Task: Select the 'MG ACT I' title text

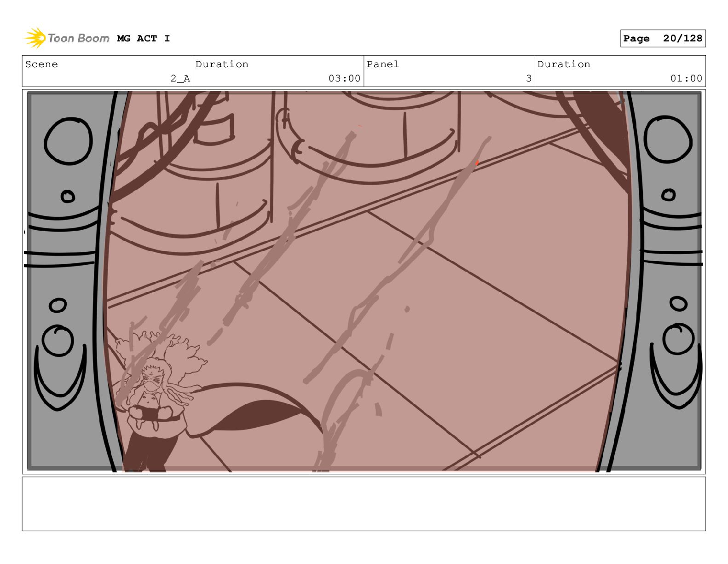Action: [143, 39]
